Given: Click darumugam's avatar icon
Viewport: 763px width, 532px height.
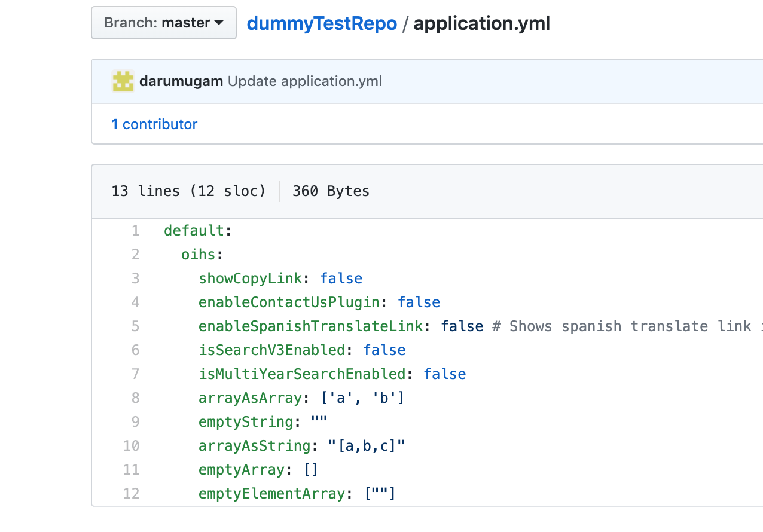Looking at the screenshot, I should [x=123, y=81].
